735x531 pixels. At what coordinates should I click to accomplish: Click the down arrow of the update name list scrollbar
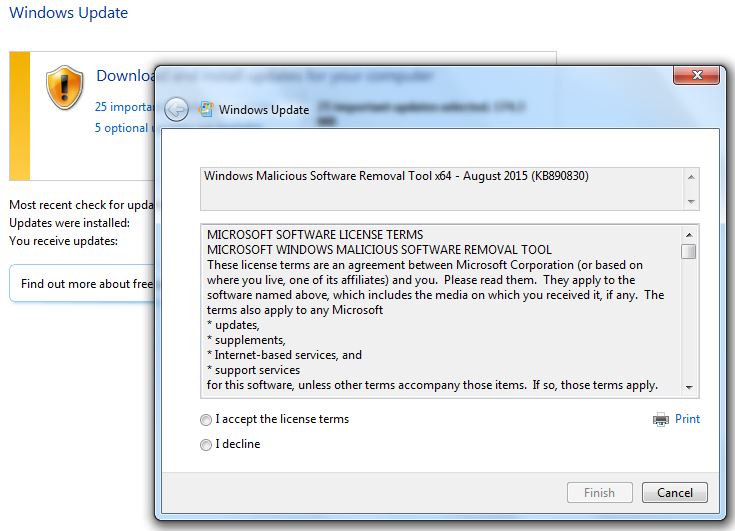tap(691, 202)
